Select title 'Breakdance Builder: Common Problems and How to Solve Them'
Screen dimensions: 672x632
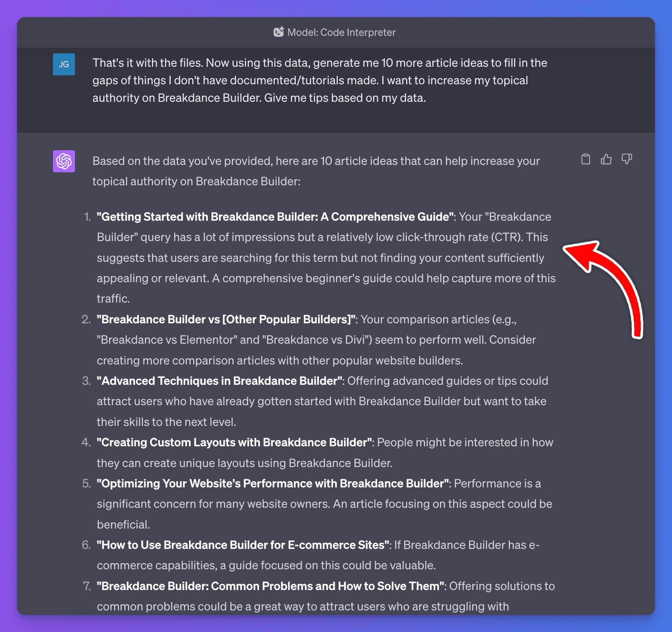[x=271, y=586]
